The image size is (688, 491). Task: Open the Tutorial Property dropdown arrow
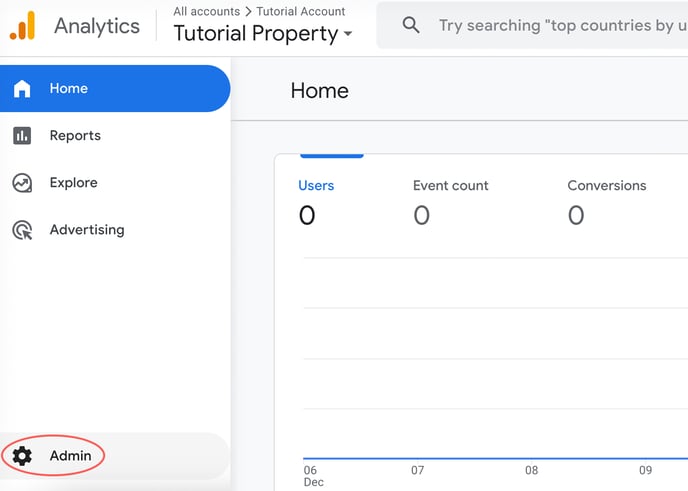point(348,33)
